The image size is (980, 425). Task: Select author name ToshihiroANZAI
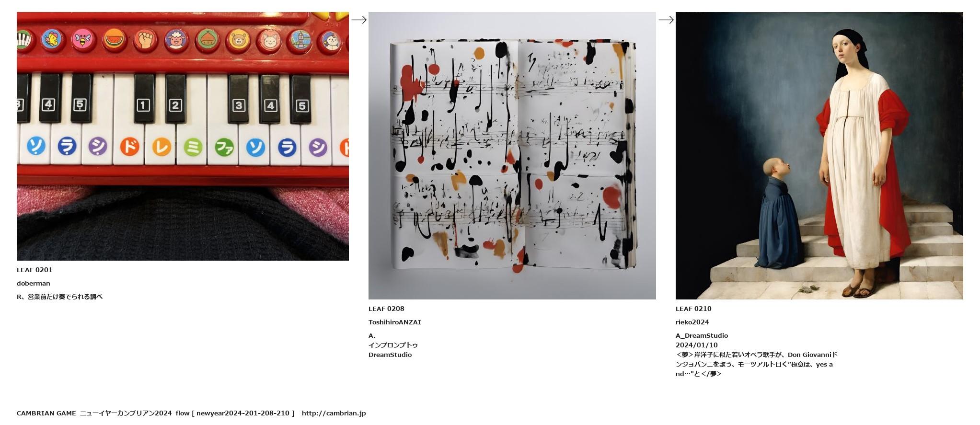(x=395, y=322)
